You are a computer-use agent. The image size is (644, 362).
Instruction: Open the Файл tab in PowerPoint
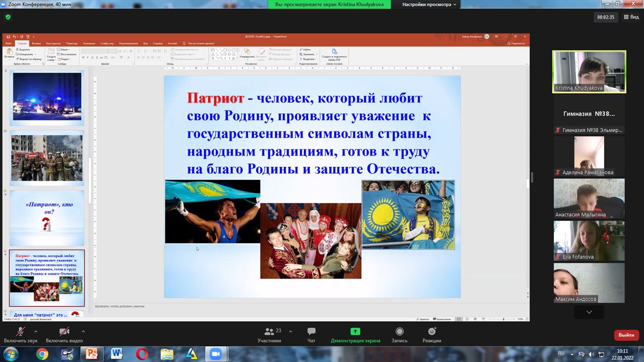tap(8, 44)
